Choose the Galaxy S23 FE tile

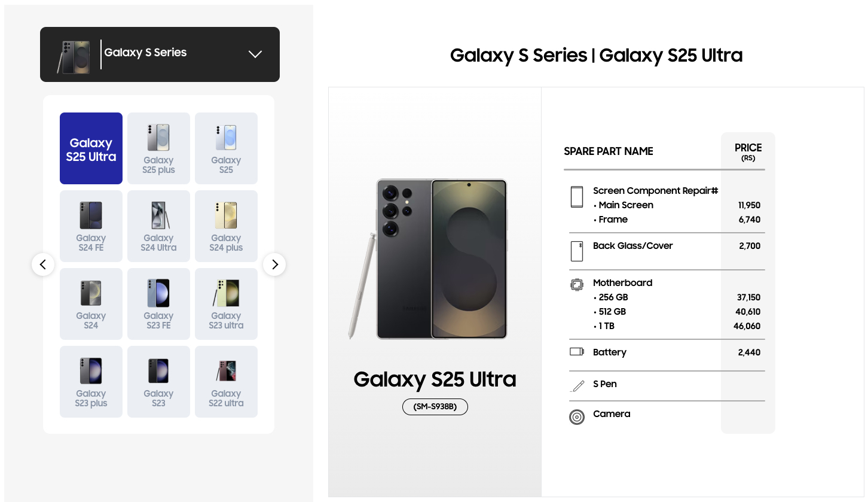[x=158, y=304]
